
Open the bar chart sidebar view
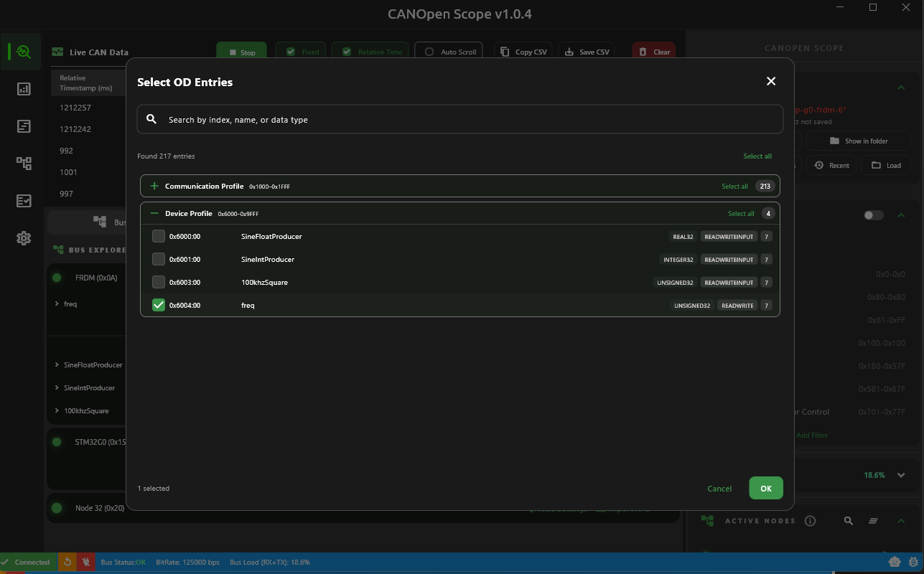[x=24, y=89]
